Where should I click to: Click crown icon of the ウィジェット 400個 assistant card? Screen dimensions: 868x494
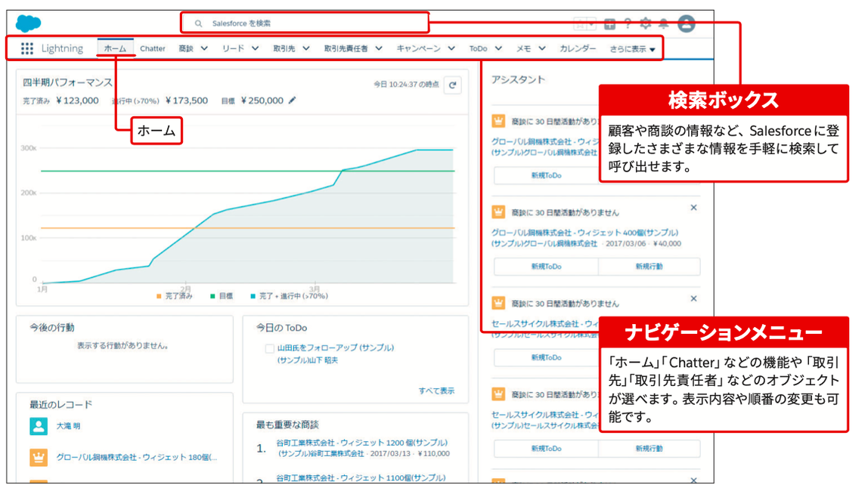(x=498, y=211)
